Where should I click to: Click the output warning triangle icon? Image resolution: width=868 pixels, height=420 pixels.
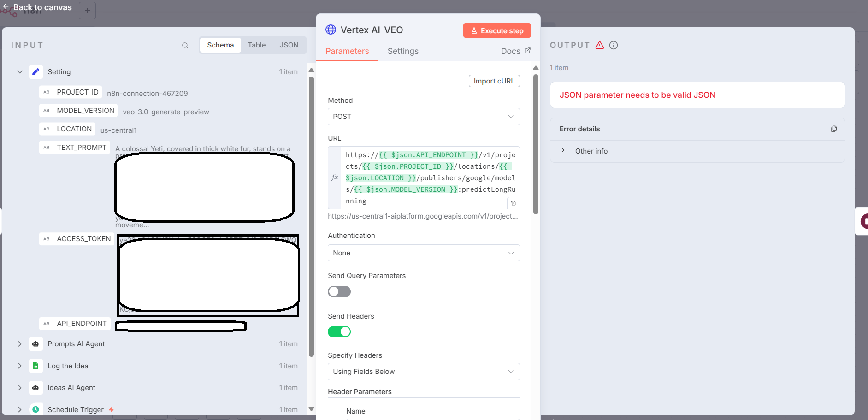pos(600,45)
